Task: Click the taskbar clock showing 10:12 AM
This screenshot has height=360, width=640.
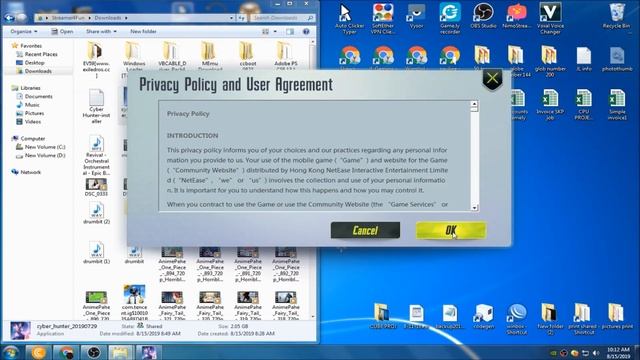Action: [618, 353]
